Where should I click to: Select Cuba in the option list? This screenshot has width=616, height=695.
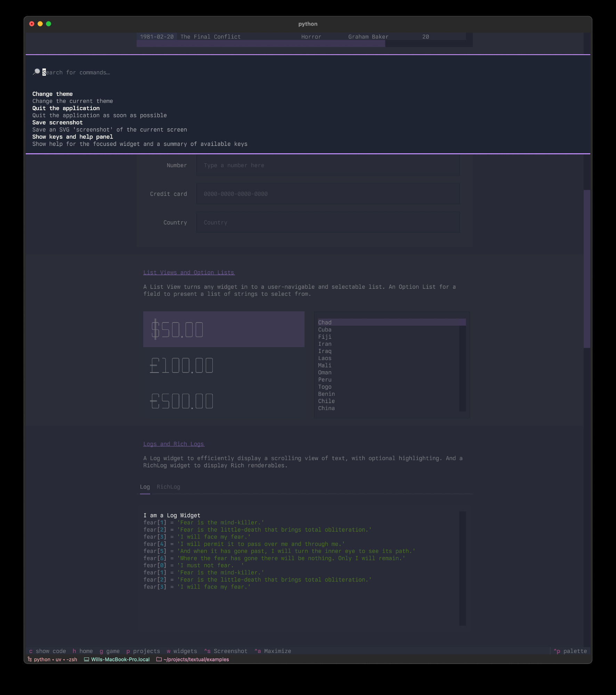click(x=389, y=329)
